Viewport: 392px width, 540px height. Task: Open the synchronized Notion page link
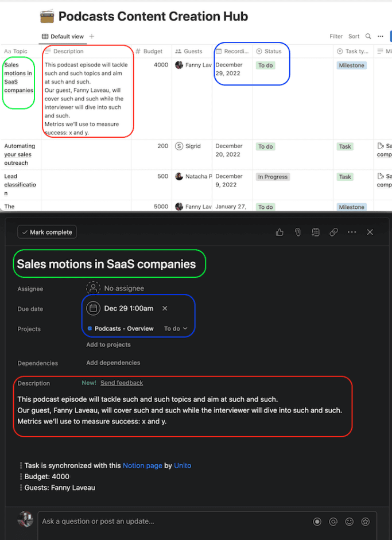click(142, 465)
